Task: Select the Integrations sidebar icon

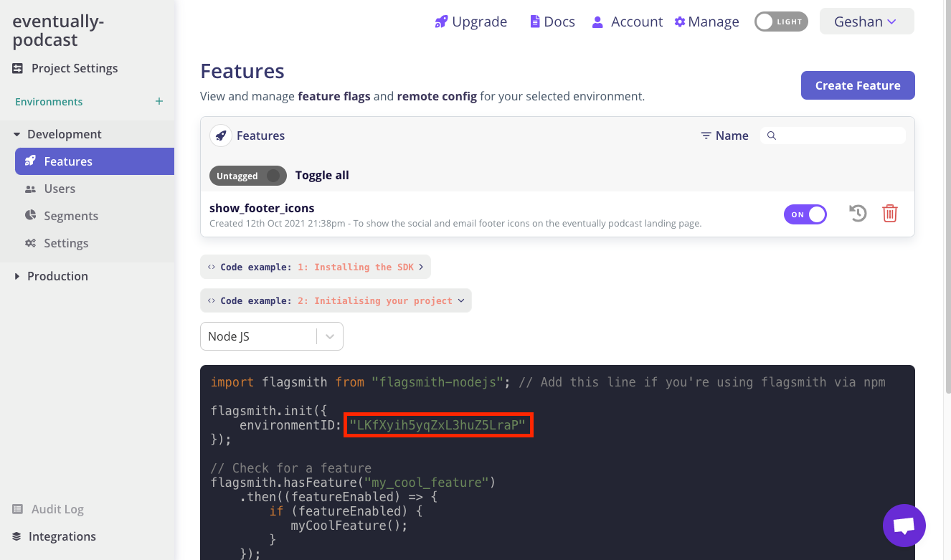Action: [16, 536]
